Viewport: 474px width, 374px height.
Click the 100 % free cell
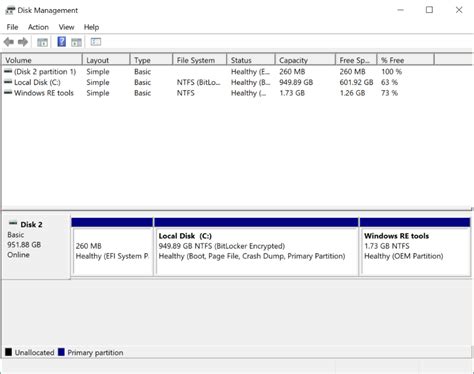(x=391, y=71)
